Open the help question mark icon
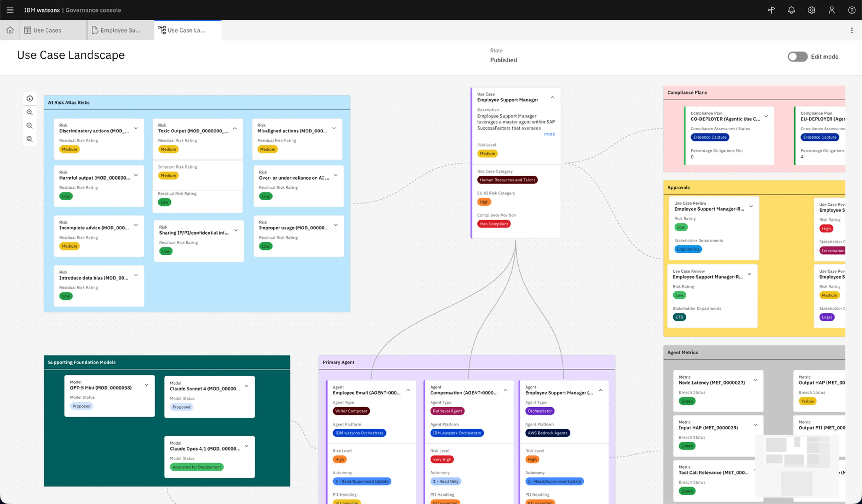This screenshot has height=504, width=862. (852, 10)
